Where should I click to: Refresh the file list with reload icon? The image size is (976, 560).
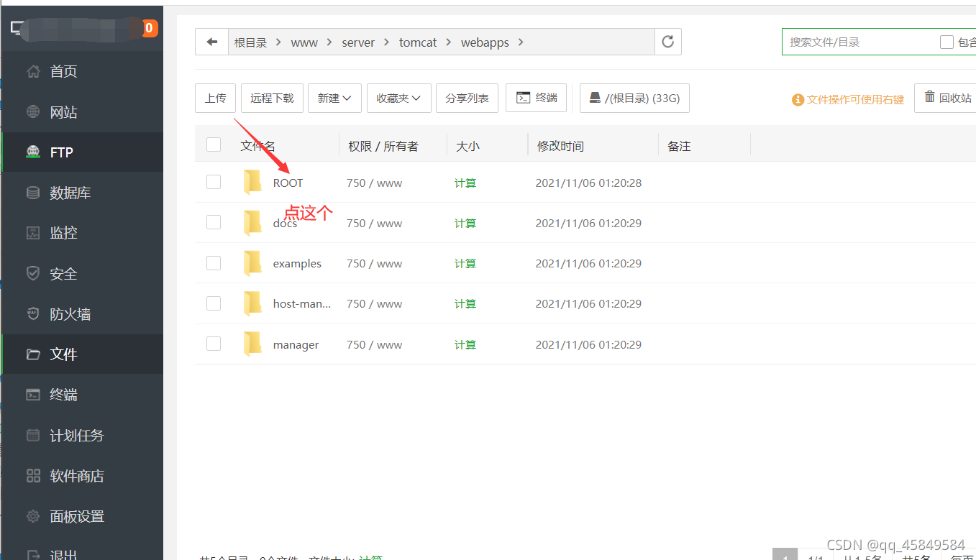click(667, 42)
